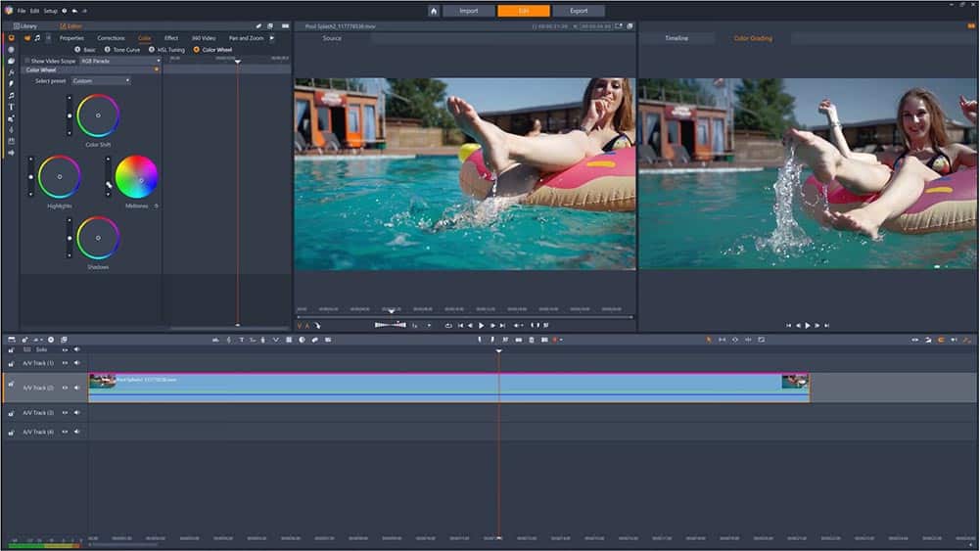Click the audio note icon beside Properties tab
Screen dimensions: 980x551
37,38
